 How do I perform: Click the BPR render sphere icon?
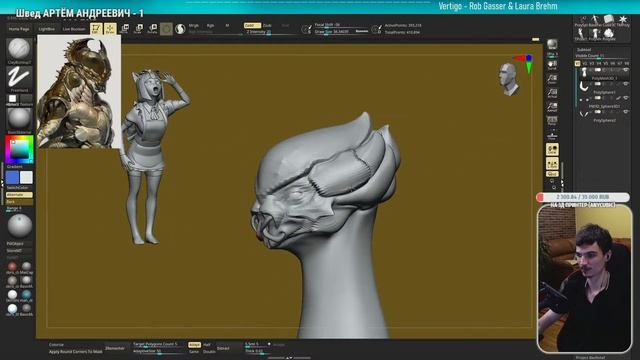coord(552,44)
